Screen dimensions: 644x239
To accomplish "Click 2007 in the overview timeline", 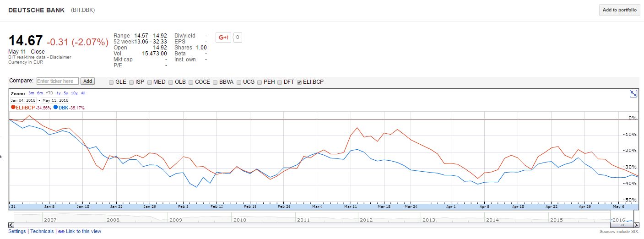I will tap(49, 220).
